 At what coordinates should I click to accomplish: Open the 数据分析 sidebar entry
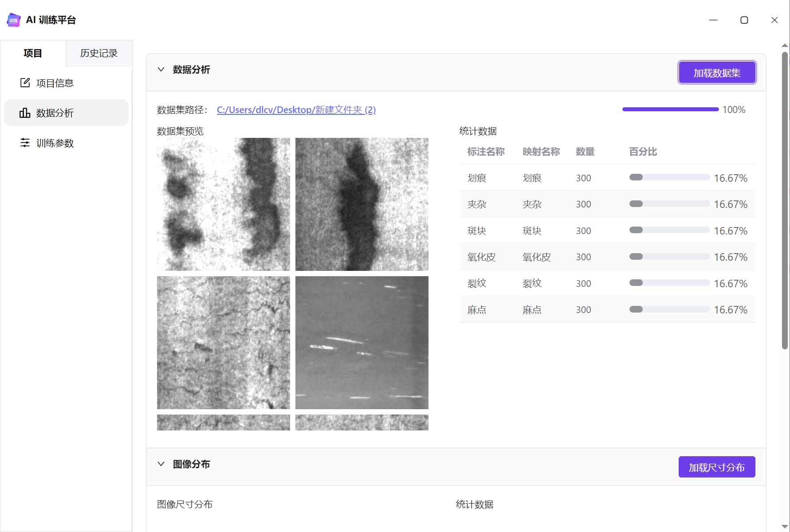click(66, 113)
